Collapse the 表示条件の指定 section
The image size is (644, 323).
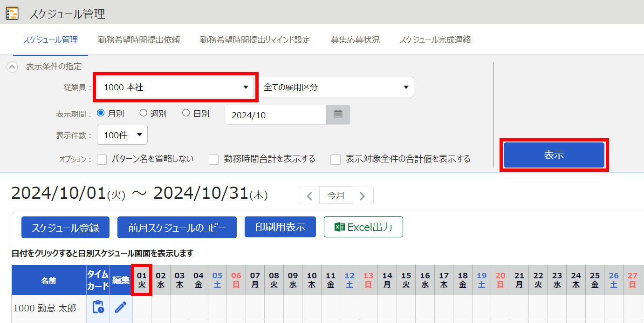[x=13, y=67]
